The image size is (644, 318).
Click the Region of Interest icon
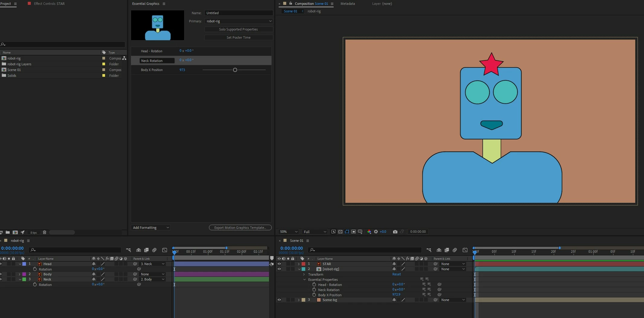[x=354, y=232]
